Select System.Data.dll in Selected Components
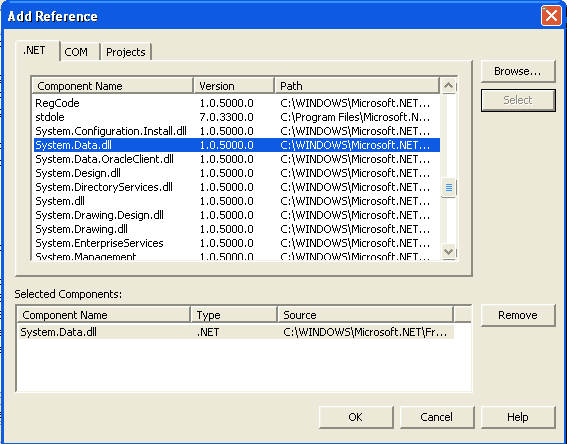 coord(236,332)
